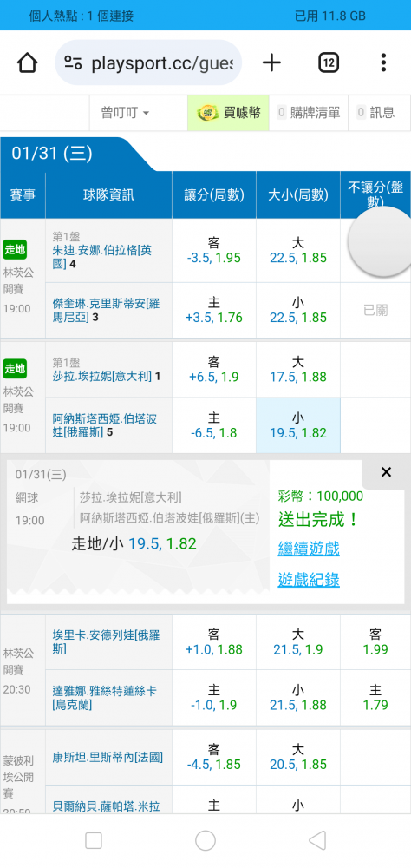Open a new tab with plus icon

[x=271, y=62]
